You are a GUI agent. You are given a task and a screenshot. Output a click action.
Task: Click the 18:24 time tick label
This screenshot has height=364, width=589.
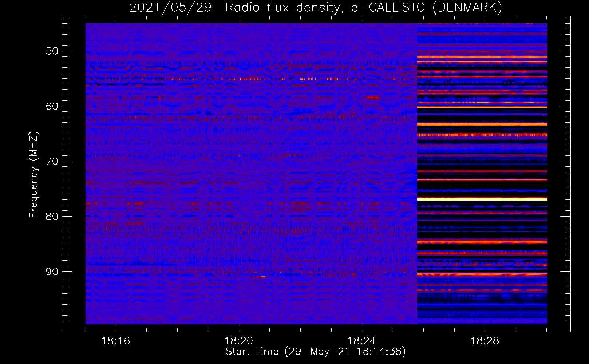[x=362, y=341]
